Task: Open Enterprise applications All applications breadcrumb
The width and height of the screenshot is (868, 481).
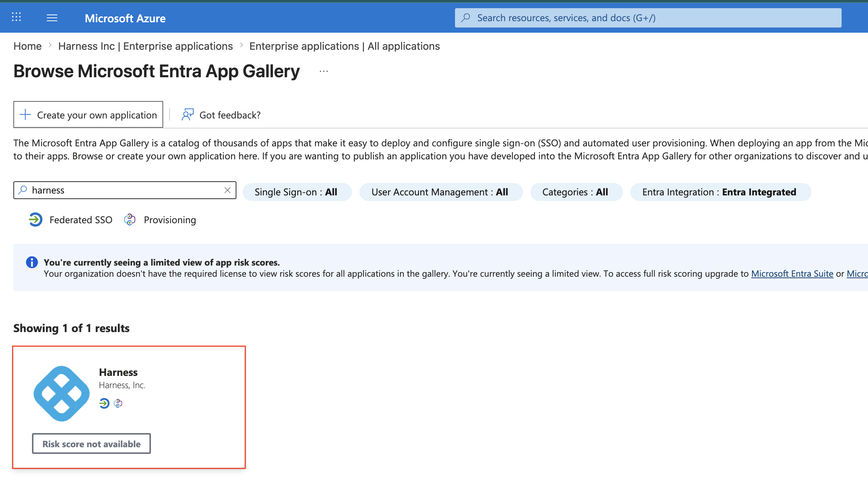Action: click(344, 46)
